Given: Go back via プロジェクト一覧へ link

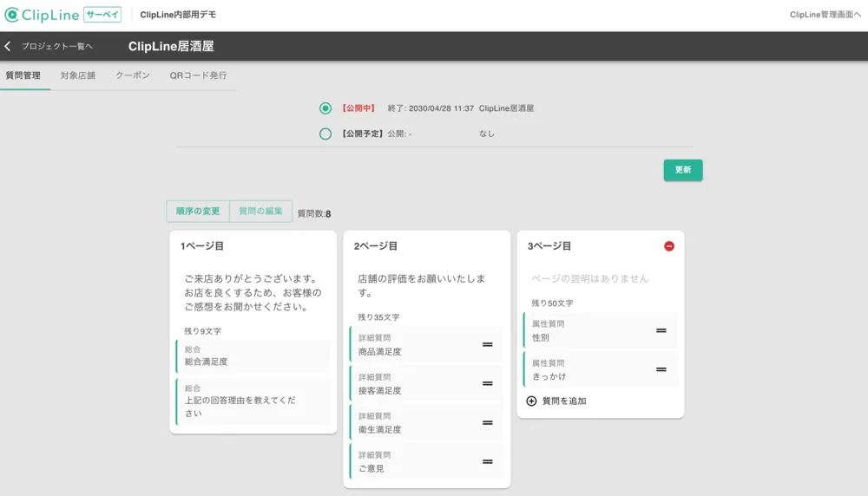Looking at the screenshot, I should point(57,47).
